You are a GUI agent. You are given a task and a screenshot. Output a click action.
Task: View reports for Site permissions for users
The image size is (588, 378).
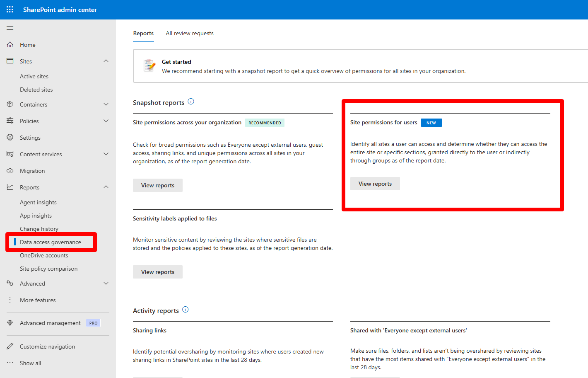click(x=375, y=184)
